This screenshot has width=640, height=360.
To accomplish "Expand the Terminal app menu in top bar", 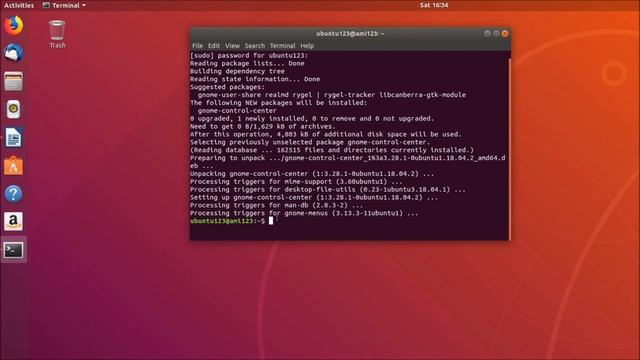I will [x=64, y=5].
